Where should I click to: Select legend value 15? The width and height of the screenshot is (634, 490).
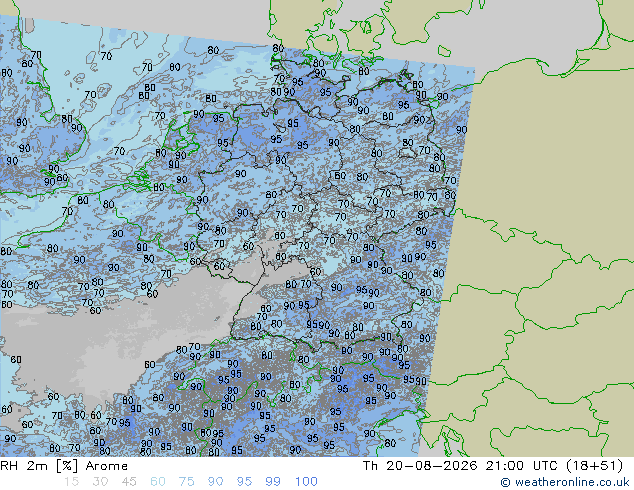[x=71, y=482]
